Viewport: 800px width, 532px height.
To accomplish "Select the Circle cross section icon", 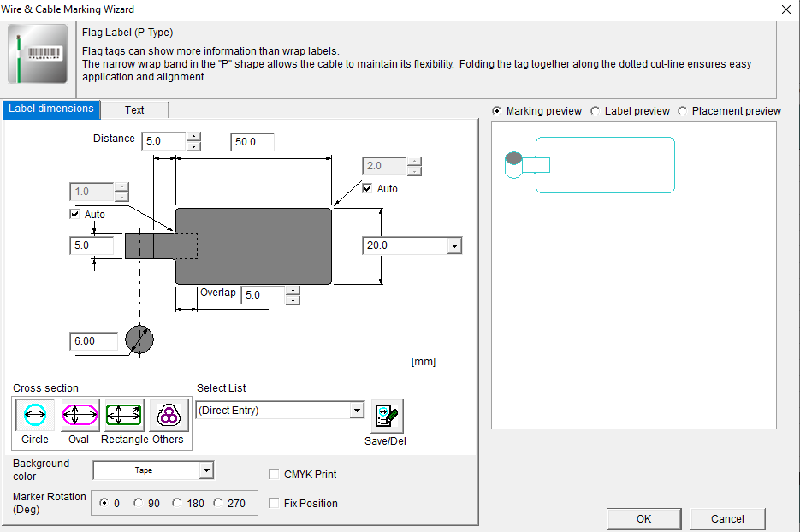I will coord(35,416).
